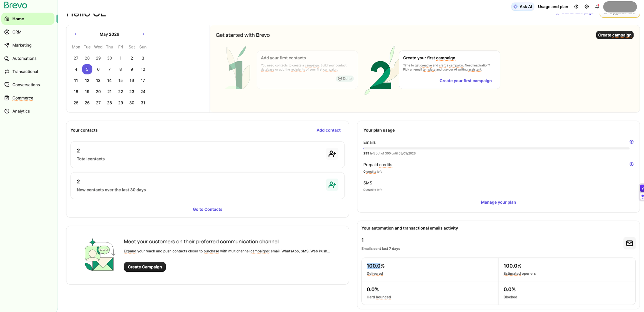Viewport: 644px width, 312px height.
Task: Open the Transactional section
Action: coord(28,72)
